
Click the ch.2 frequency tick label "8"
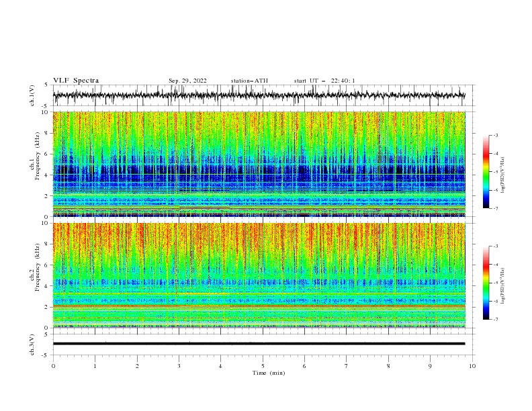(46, 244)
